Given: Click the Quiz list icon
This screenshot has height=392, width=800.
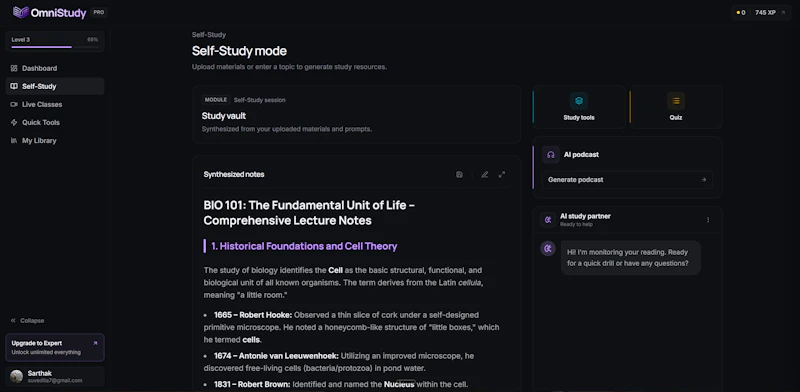Looking at the screenshot, I should pos(676,101).
